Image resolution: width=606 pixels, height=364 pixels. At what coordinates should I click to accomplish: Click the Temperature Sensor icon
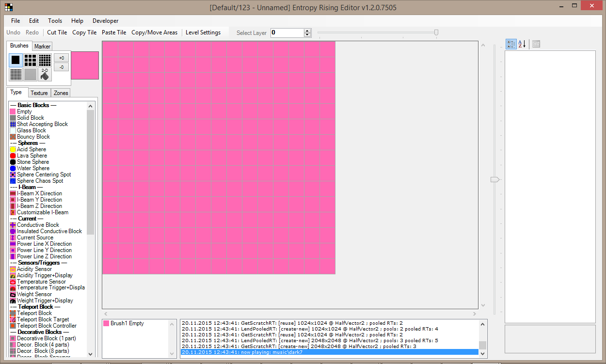click(x=13, y=282)
